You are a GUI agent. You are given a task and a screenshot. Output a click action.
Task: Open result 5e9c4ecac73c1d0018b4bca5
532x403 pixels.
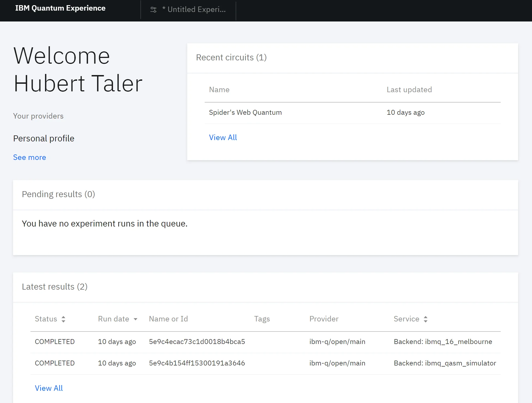[197, 342]
